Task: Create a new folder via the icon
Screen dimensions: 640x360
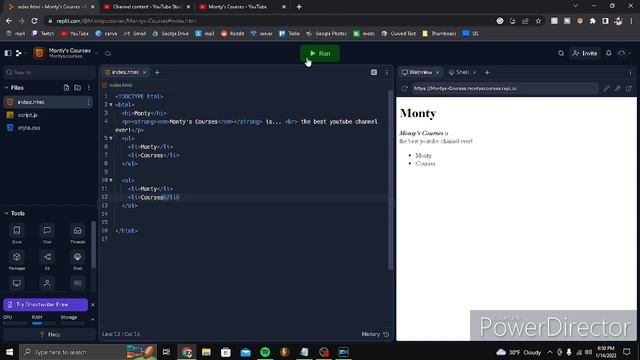Action: 78,88
